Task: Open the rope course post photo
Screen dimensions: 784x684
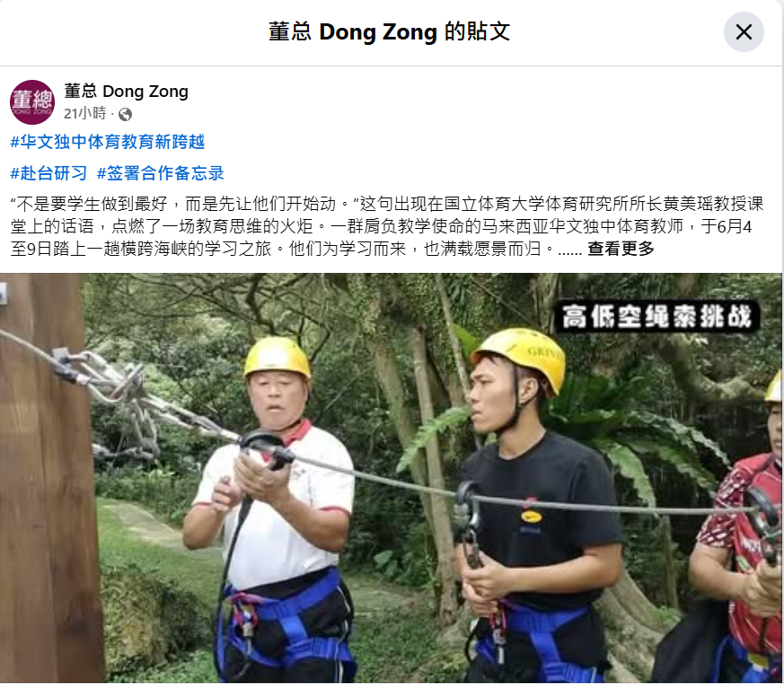Action: [x=391, y=478]
